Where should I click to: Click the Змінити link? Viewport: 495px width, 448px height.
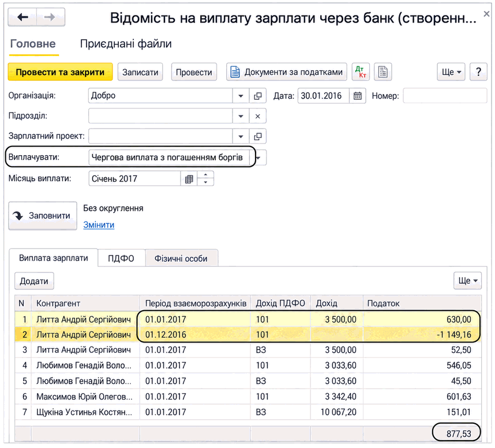point(99,225)
